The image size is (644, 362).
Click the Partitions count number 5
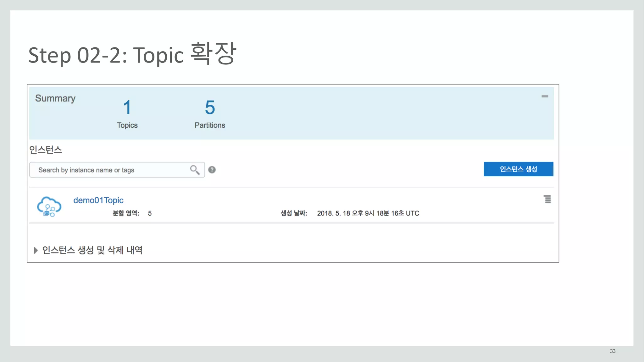pyautogui.click(x=210, y=107)
